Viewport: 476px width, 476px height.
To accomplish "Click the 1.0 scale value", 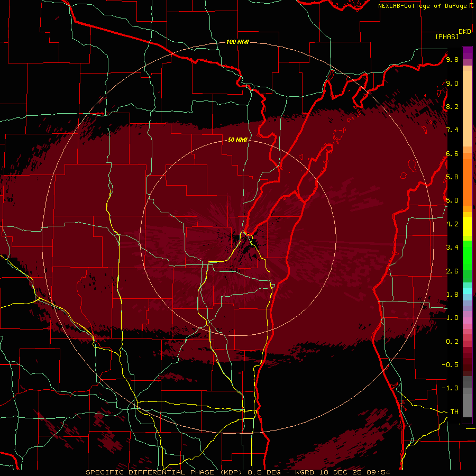I will point(452,318).
